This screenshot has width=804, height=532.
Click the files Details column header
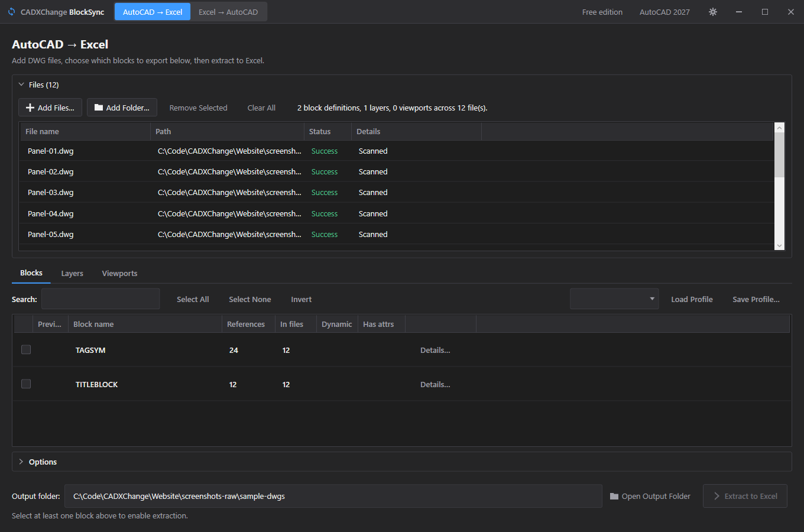click(x=416, y=131)
